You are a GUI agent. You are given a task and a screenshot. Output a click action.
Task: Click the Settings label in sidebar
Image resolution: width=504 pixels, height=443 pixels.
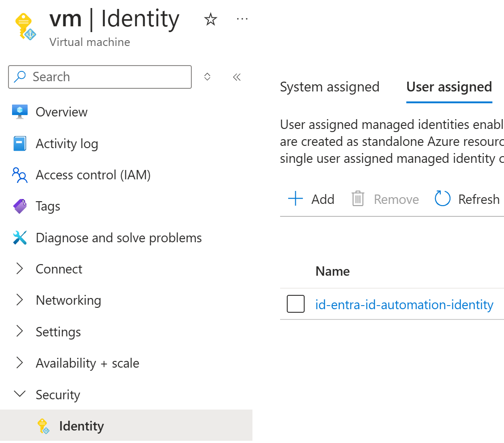click(x=58, y=332)
